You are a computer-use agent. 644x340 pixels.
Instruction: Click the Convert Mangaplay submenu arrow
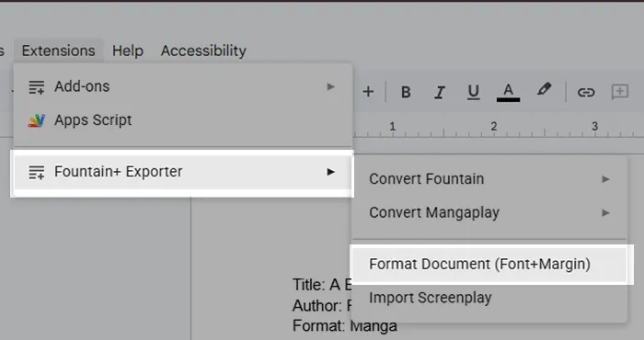tap(605, 213)
